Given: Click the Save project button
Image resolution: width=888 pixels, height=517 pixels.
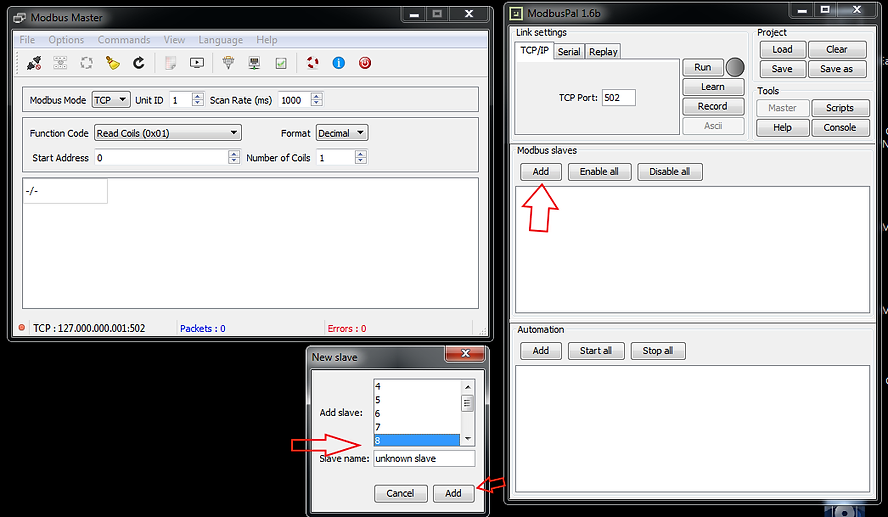Looking at the screenshot, I should coord(782,69).
